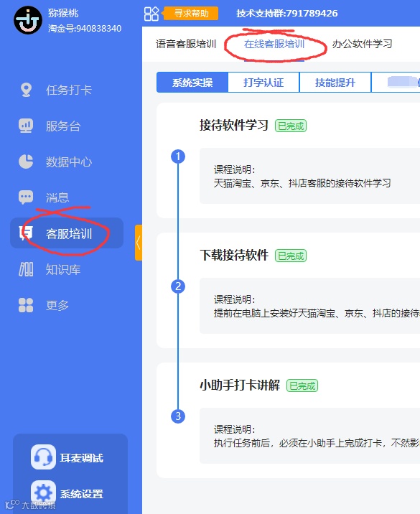
Task: Click the 服务台 monitor chart icon
Action: coord(26,126)
